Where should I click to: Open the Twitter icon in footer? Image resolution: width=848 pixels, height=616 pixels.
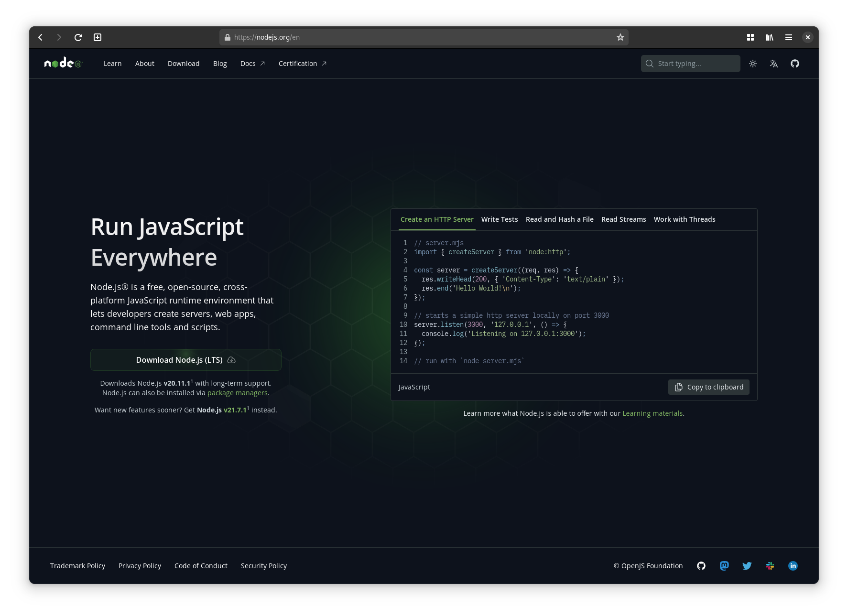[x=747, y=566]
